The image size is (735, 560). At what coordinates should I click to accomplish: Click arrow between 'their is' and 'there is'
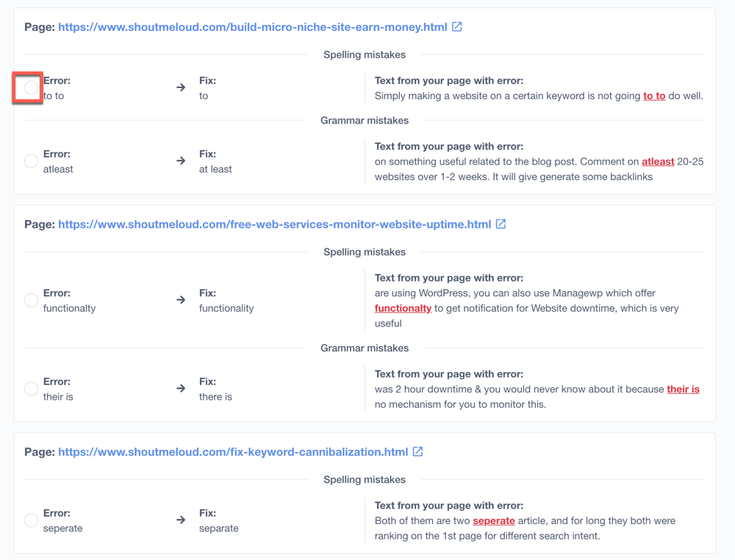point(181,389)
